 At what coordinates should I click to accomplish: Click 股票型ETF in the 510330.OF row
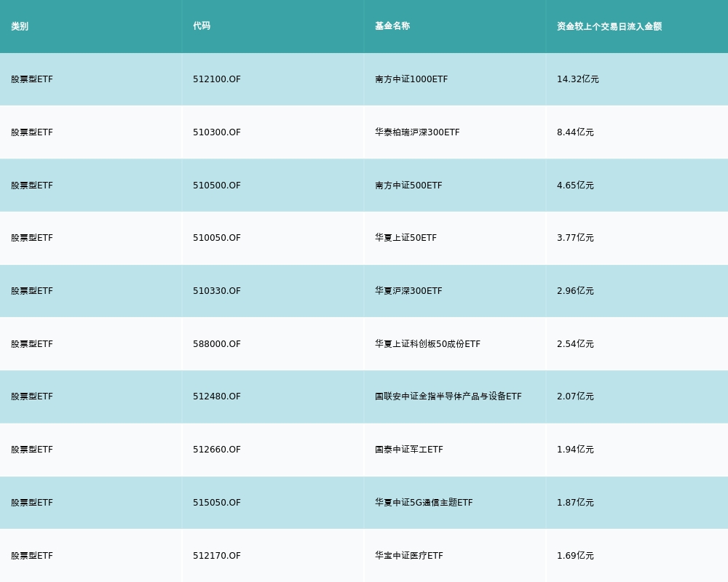(x=32, y=291)
